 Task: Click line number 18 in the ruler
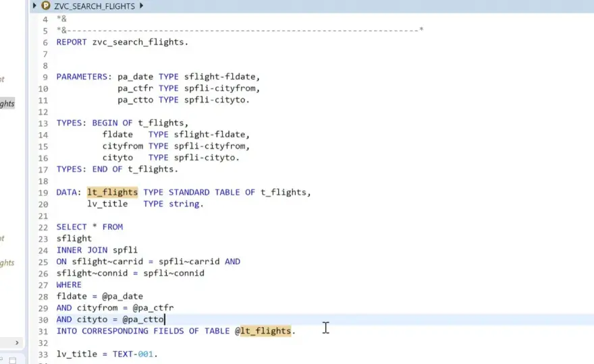(x=43, y=181)
